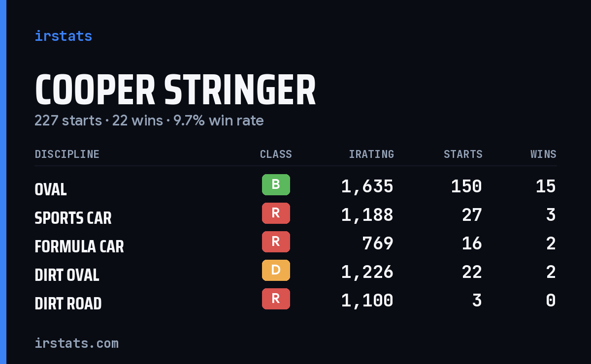Click Sports Car red R badge
This screenshot has width=591, height=364.
click(276, 213)
